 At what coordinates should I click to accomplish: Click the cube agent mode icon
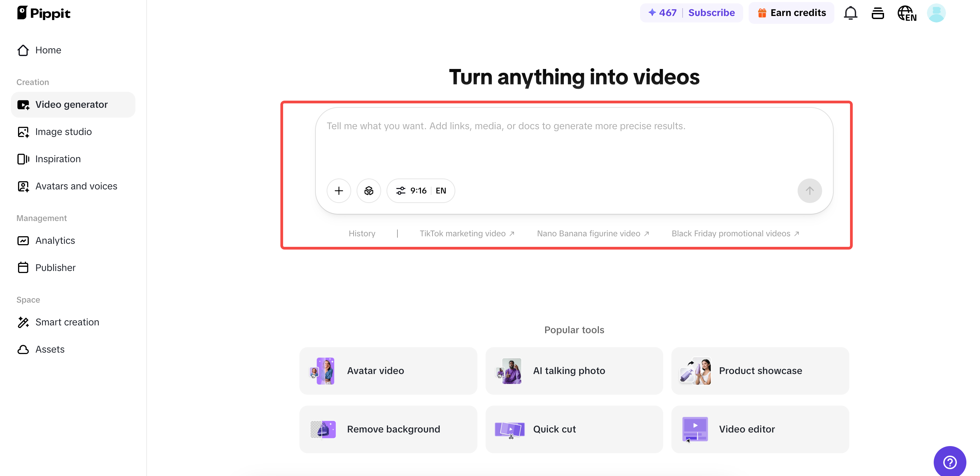tap(369, 191)
